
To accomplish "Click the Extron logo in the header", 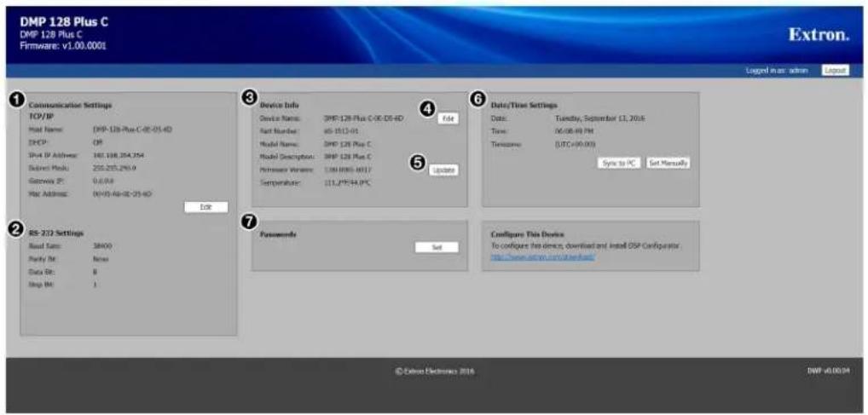I will 819,36.
